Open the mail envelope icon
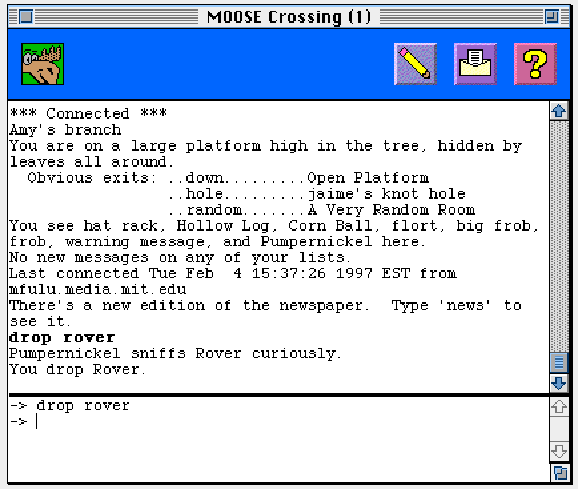Viewport: 578px width, 489px height. pyautogui.click(x=476, y=64)
